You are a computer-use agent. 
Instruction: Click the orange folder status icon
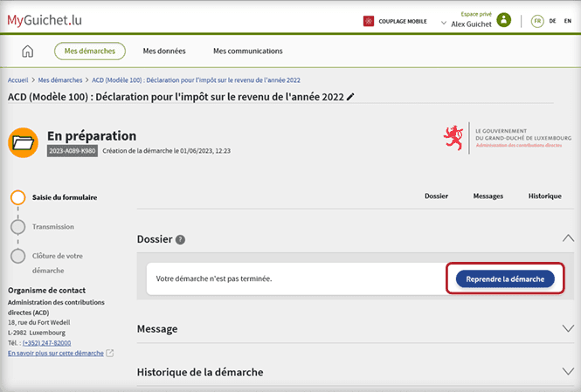tap(23, 143)
